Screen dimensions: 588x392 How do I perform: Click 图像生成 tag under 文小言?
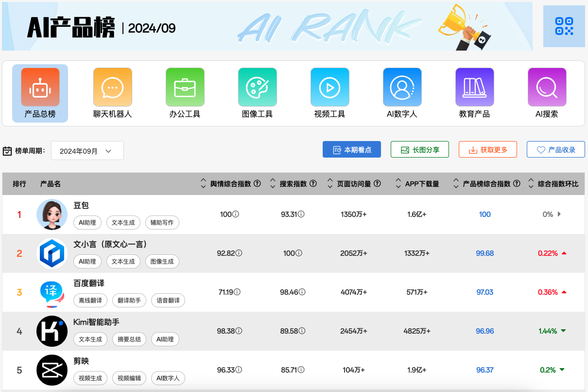point(162,262)
